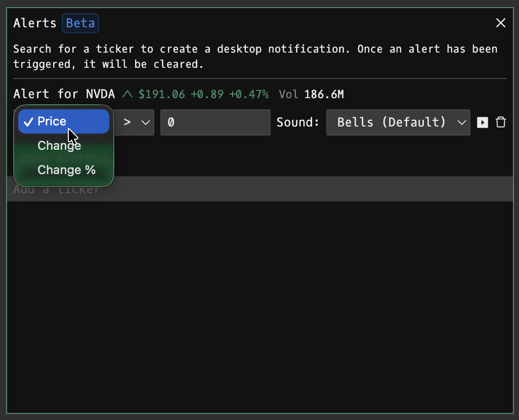Click the volume value 186.6M
This screenshot has width=519, height=420.
pyautogui.click(x=324, y=95)
